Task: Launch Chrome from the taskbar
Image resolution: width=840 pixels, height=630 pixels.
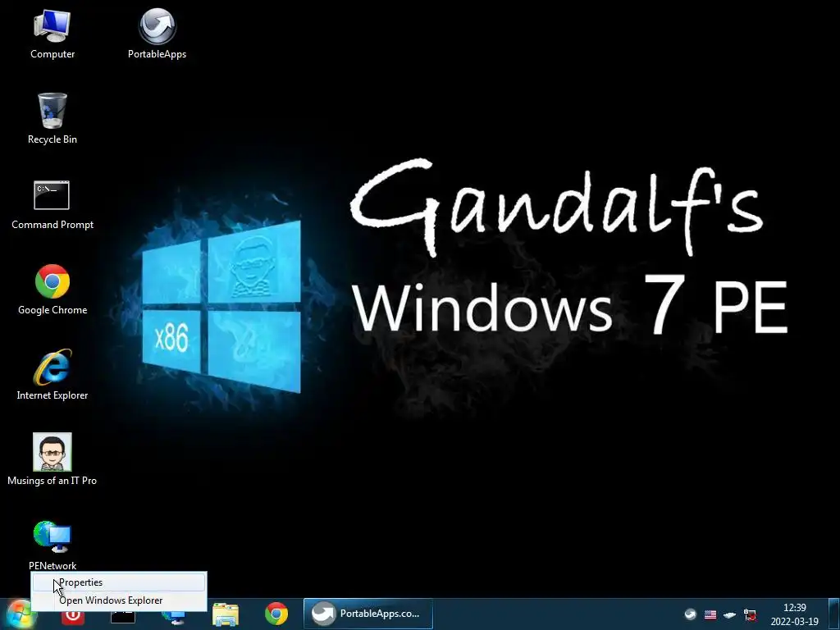Action: point(276,614)
